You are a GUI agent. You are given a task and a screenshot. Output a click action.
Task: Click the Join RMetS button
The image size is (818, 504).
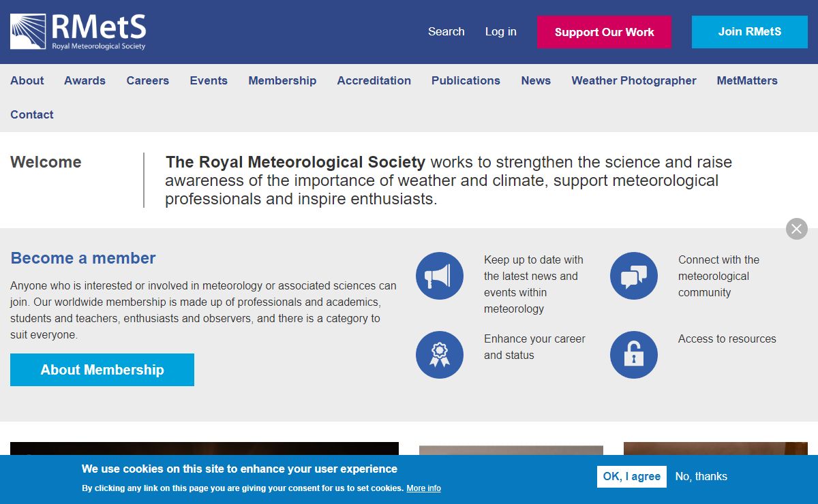tap(750, 32)
